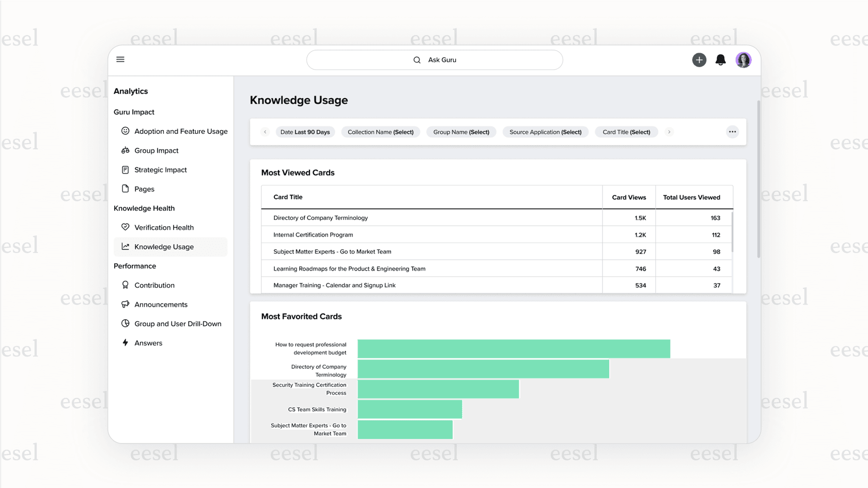Screen dimensions: 868x488
Task: Open the notification bell
Action: [721, 60]
